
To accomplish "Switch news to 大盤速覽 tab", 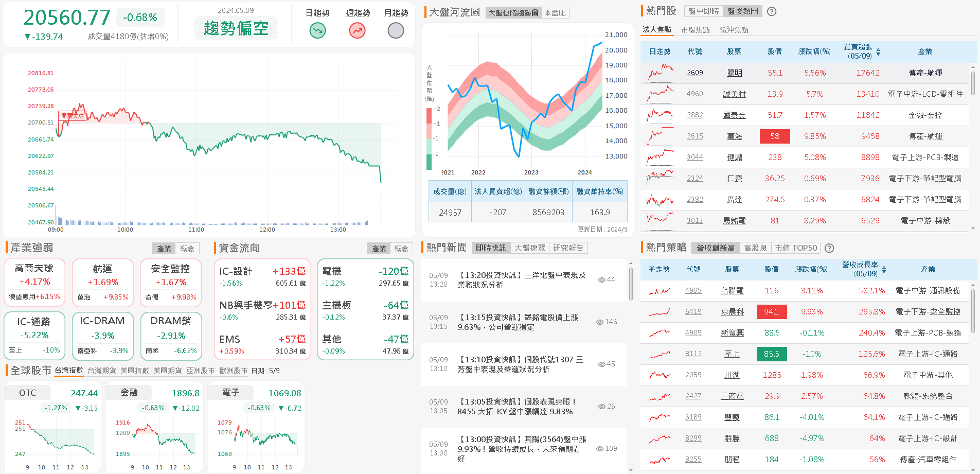I will point(530,248).
